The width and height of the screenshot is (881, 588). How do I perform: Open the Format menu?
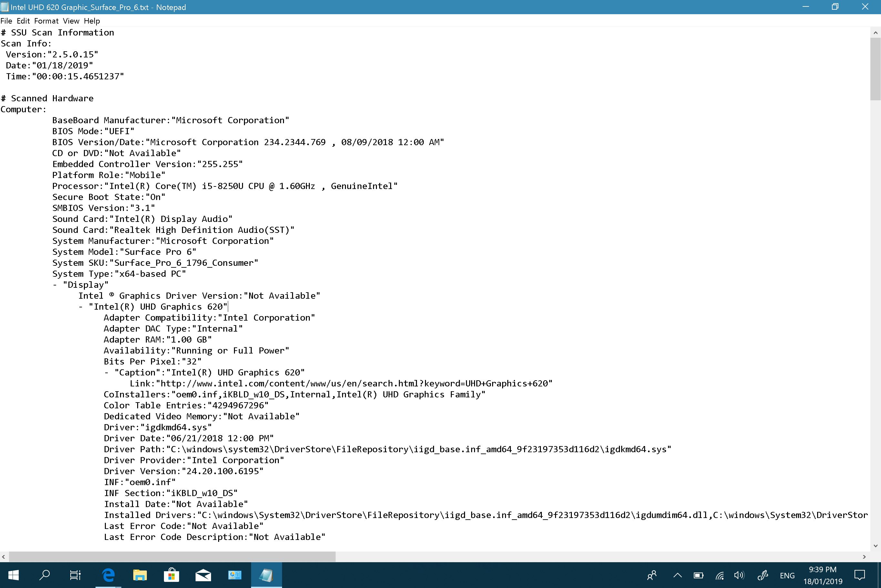[46, 21]
